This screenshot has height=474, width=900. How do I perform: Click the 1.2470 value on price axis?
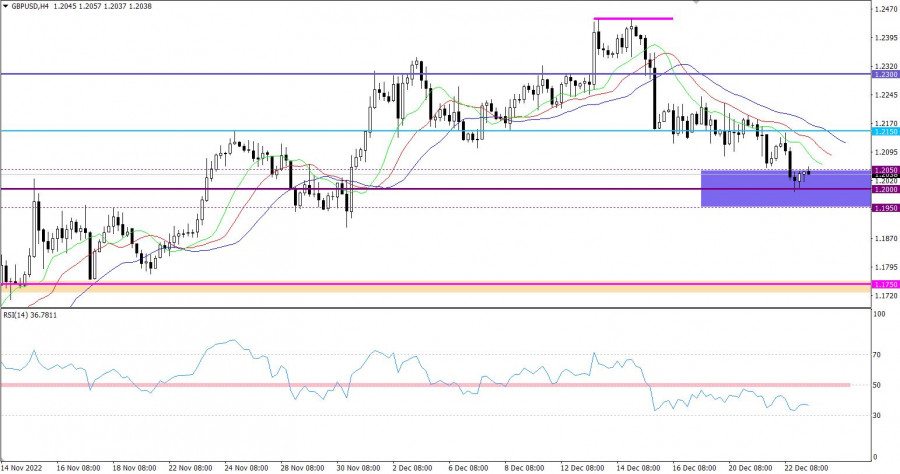tap(885, 9)
